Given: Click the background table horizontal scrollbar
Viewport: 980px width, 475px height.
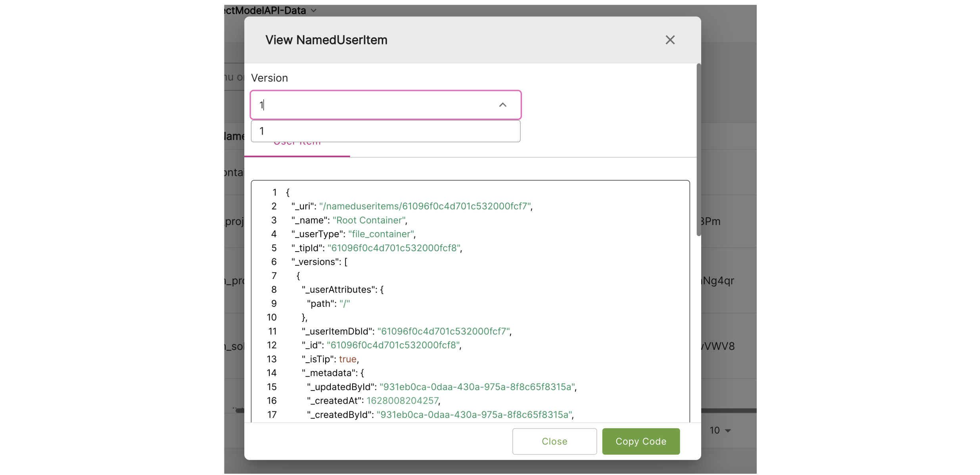Looking at the screenshot, I should [x=728, y=410].
